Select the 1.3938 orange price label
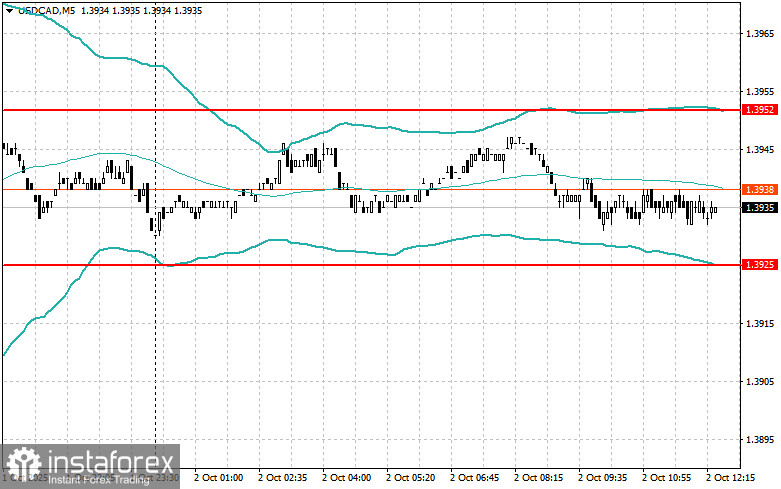The image size is (781, 489). point(760,190)
